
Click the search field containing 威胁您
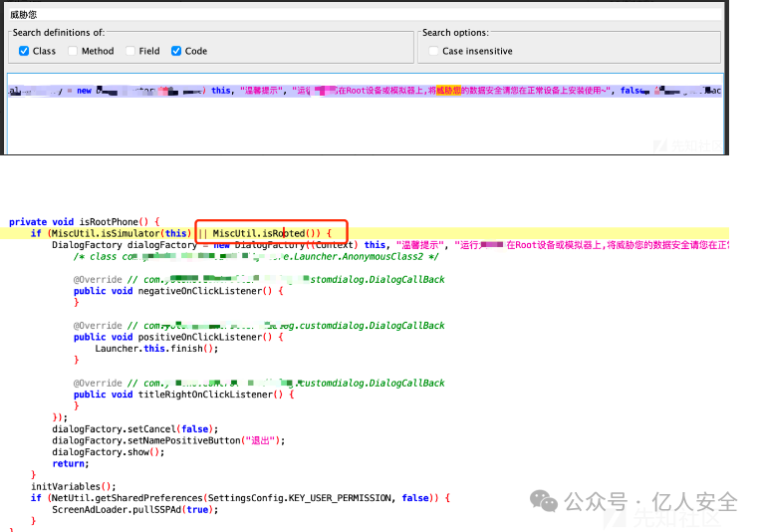pos(359,15)
